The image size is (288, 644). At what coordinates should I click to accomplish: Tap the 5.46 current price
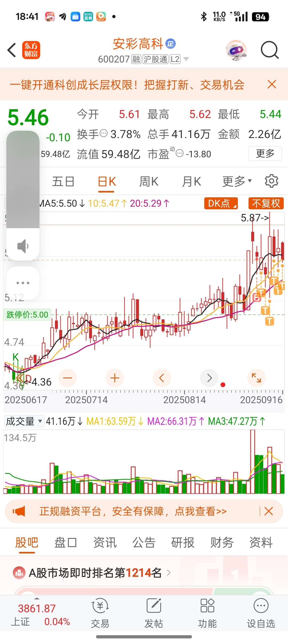28,117
